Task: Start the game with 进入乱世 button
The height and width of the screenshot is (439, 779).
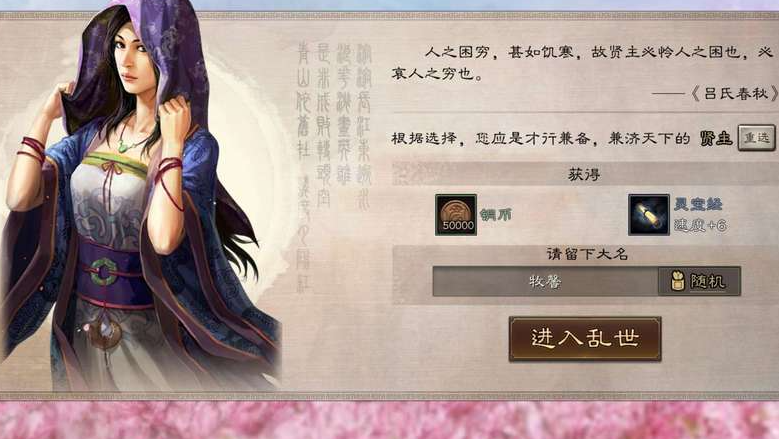Action: click(585, 339)
